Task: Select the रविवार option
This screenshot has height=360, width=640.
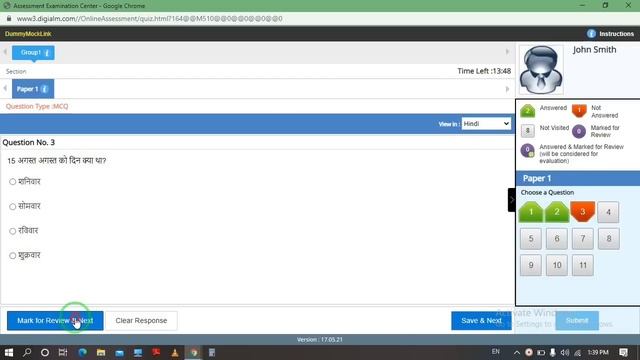Action: (13, 231)
